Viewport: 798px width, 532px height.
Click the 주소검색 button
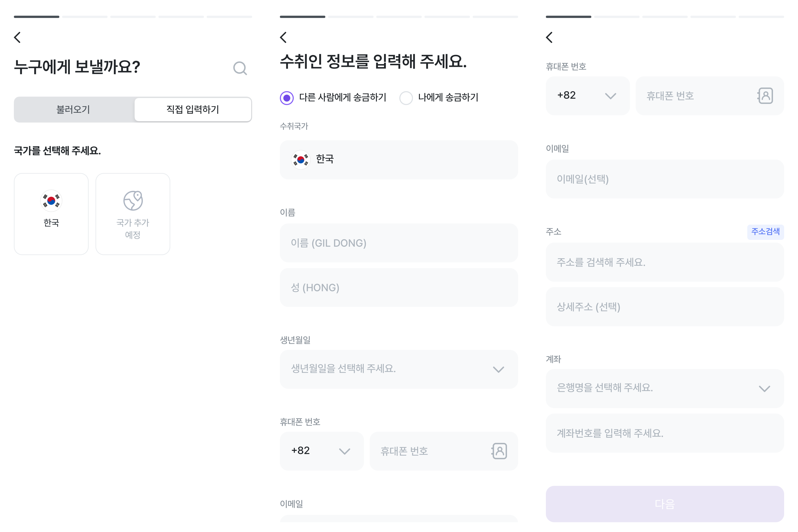click(765, 232)
